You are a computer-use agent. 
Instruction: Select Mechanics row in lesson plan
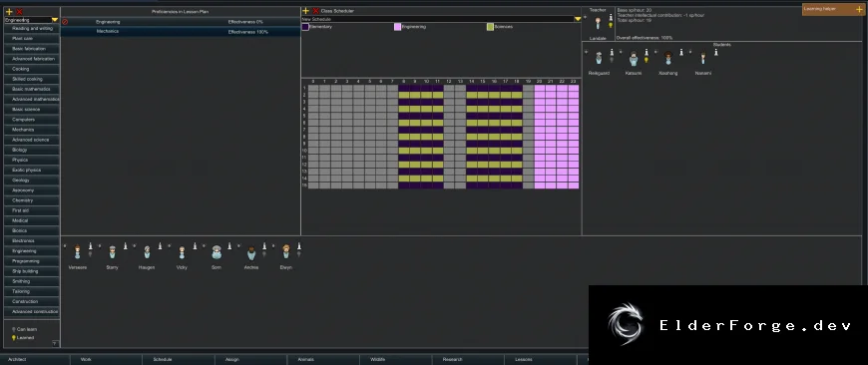[181, 32]
